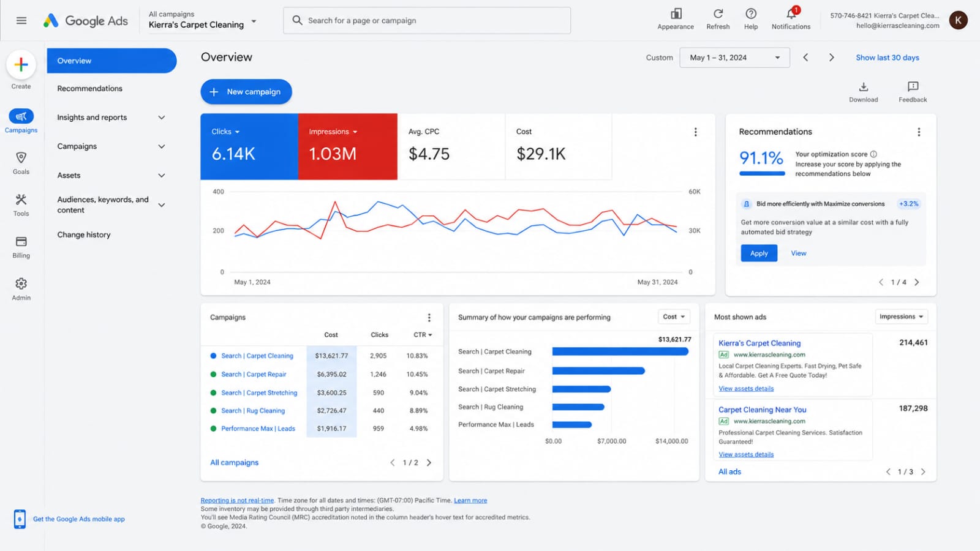Screen dimensions: 980x551
Task: Click the Create plus button
Action: (x=21, y=64)
